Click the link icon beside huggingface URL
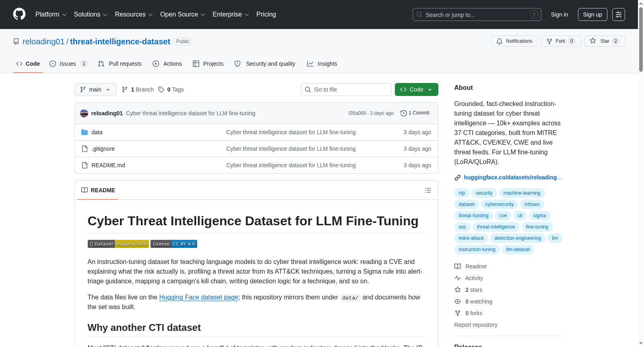 point(458,178)
